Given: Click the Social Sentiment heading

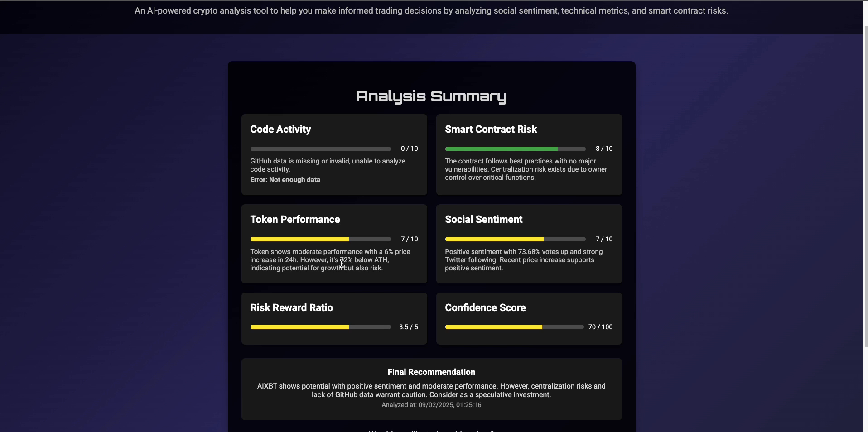Looking at the screenshot, I should [x=483, y=220].
